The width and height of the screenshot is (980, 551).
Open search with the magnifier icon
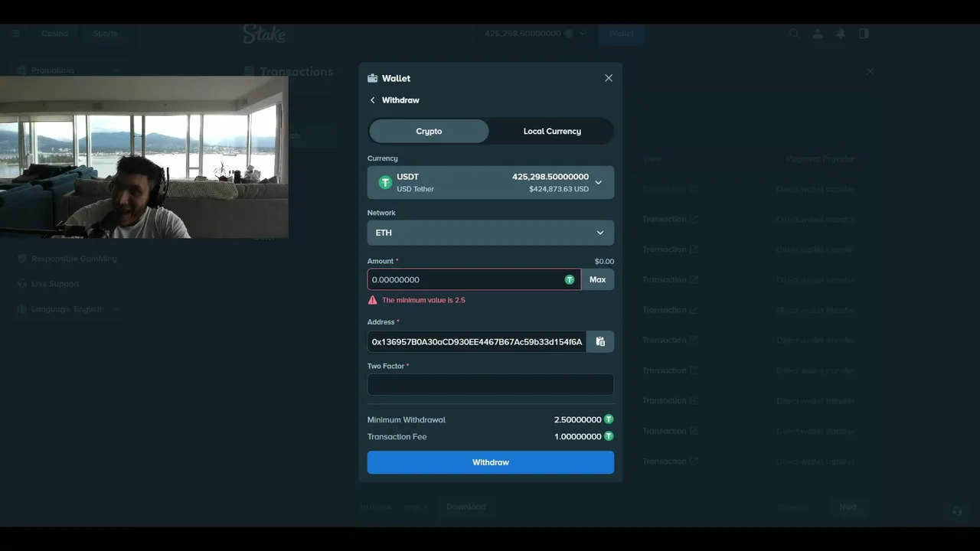click(794, 34)
